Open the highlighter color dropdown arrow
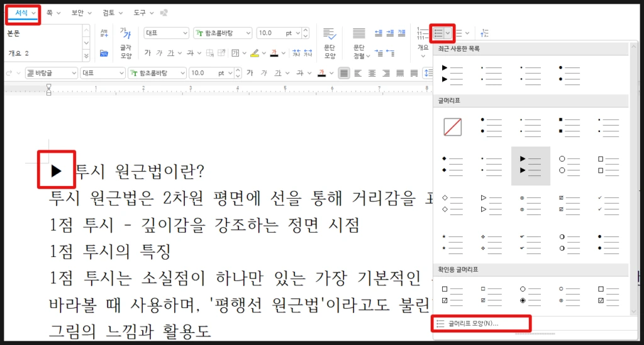This screenshot has height=345, width=644. [264, 53]
